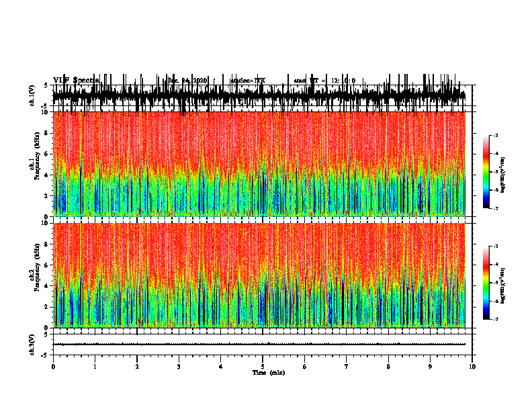
Task: Click the -4 label on ch.1 color bar
Action: (496, 154)
